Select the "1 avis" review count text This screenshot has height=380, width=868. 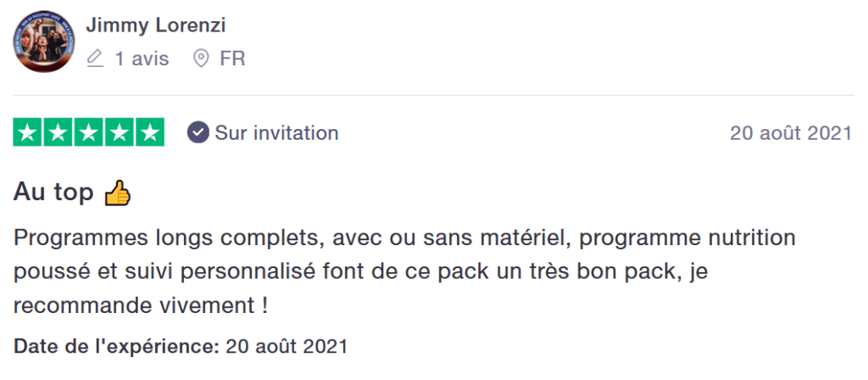(142, 59)
